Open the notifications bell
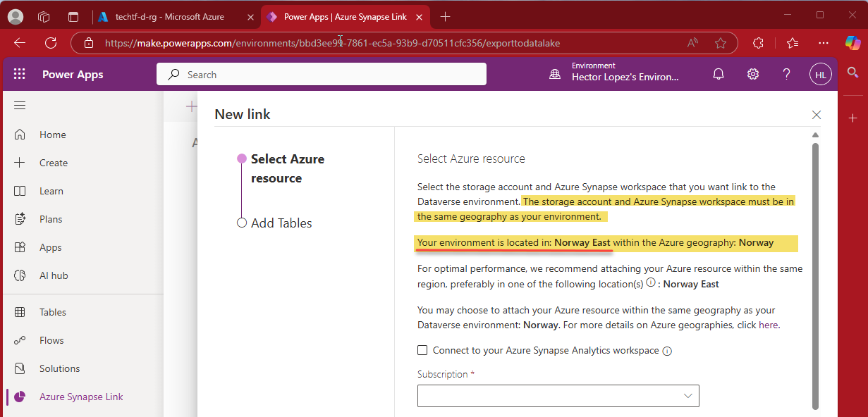 coord(719,73)
